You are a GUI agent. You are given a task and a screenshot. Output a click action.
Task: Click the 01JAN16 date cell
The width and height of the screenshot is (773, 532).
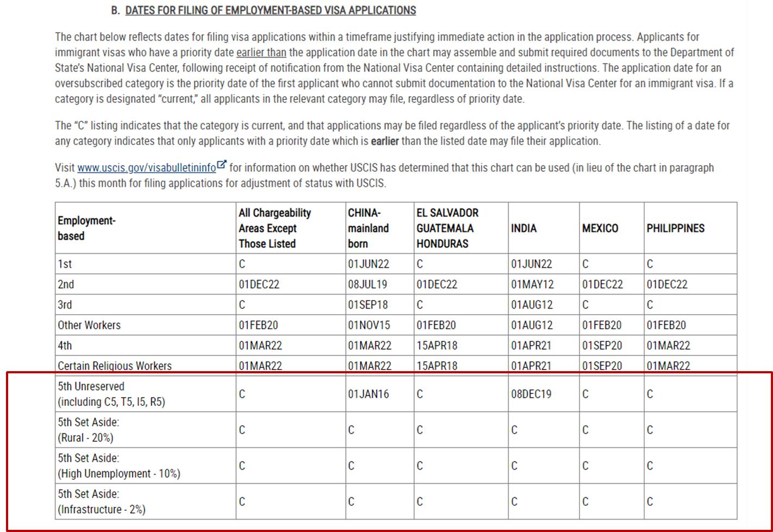[369, 394]
